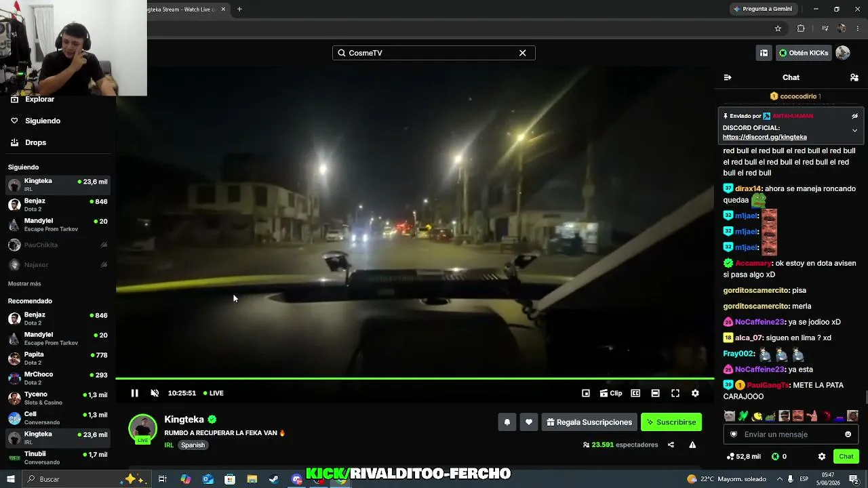Open the Kick store icon
This screenshot has height=488, width=868.
tap(764, 53)
